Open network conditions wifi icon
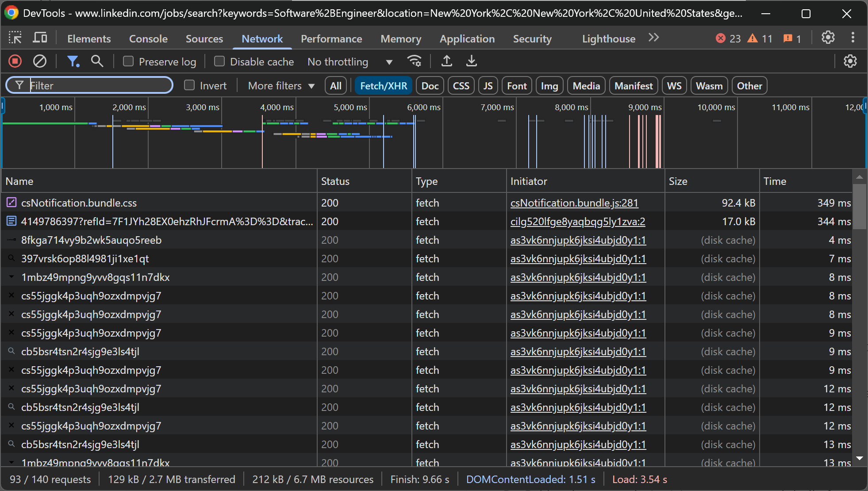868x491 pixels. pyautogui.click(x=414, y=61)
